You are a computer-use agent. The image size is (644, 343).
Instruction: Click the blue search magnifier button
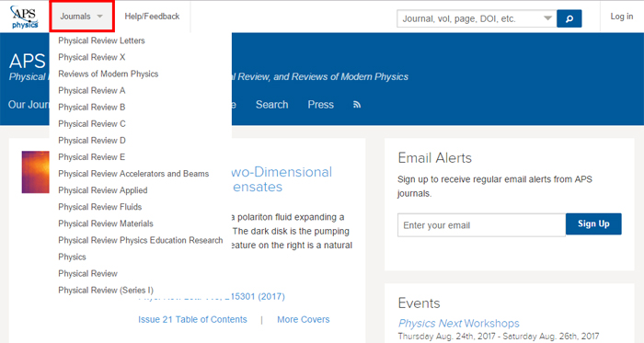click(x=569, y=18)
